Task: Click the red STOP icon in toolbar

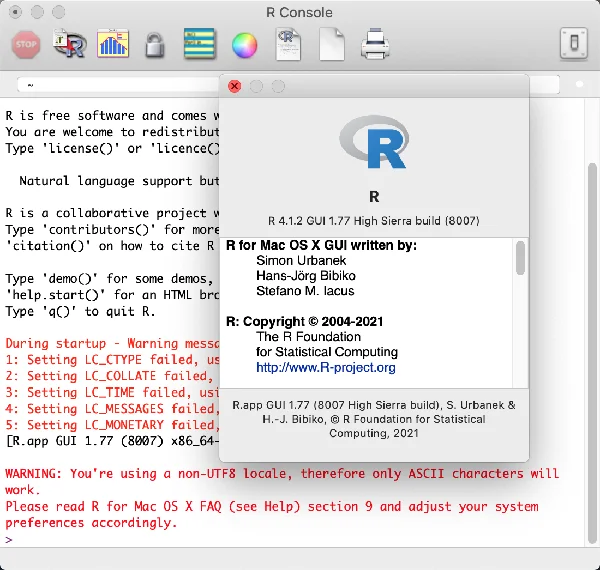Action: tap(26, 45)
